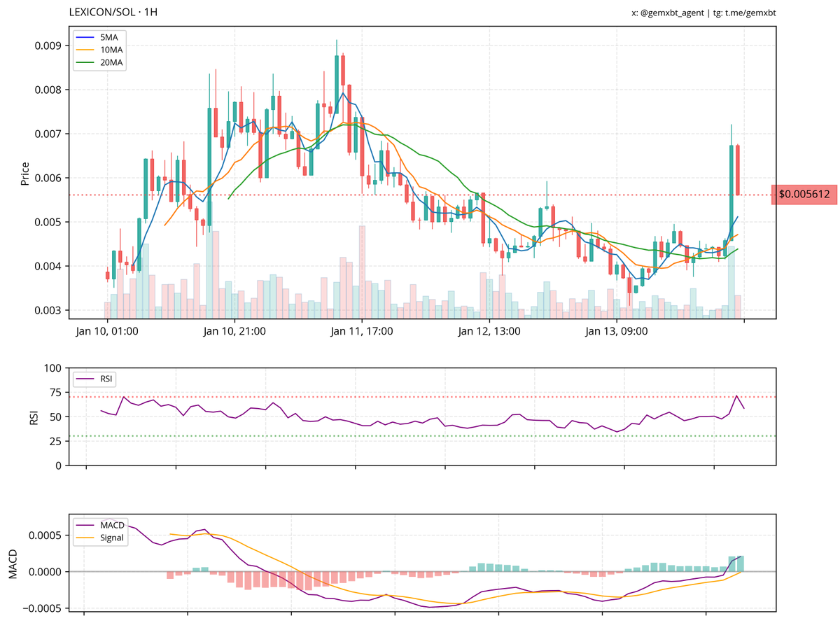Viewport: 840px width, 623px height.
Task: Click the Jan 10, 01:00 axis label
Action: coord(107,331)
